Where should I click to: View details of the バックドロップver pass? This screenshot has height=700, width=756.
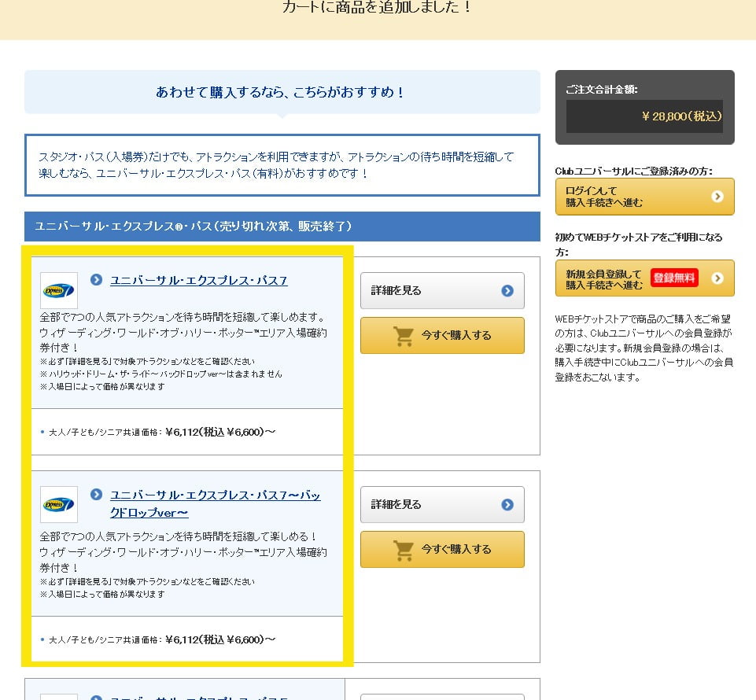(442, 505)
